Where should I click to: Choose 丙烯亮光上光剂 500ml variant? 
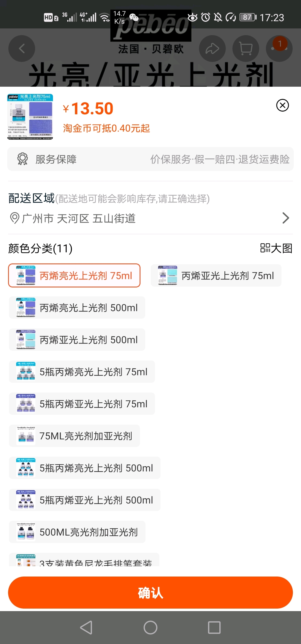(x=77, y=308)
